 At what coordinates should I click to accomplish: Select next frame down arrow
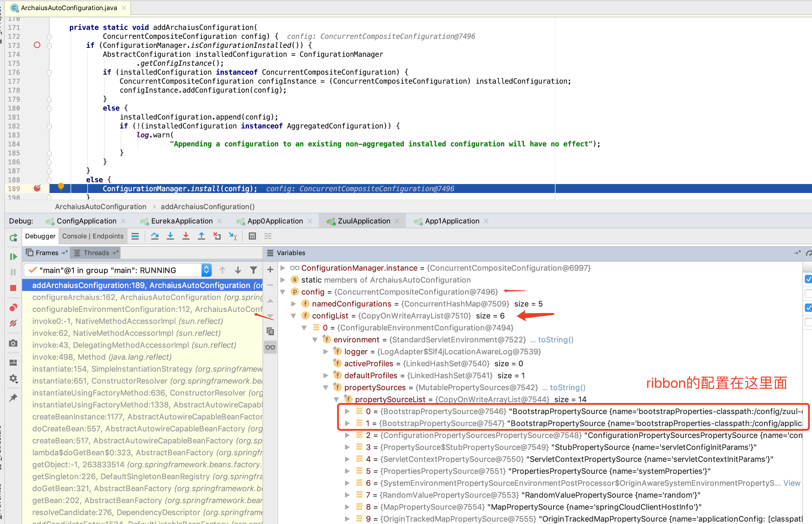click(238, 270)
